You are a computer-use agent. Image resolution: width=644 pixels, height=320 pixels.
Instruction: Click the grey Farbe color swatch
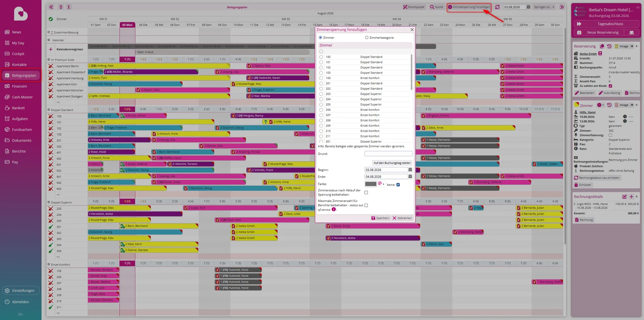coord(370,184)
